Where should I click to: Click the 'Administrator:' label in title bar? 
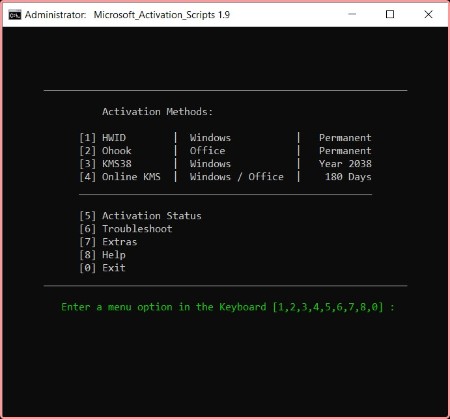pyautogui.click(x=56, y=15)
